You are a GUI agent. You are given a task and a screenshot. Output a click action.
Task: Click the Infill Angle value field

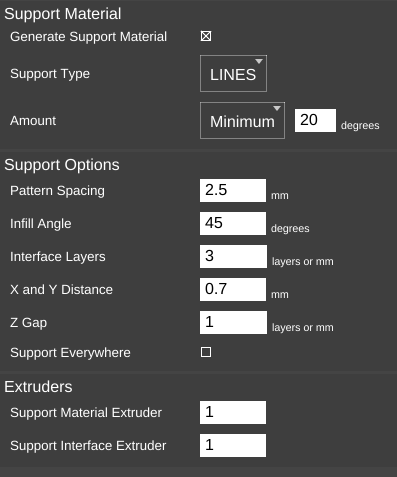pos(233,223)
